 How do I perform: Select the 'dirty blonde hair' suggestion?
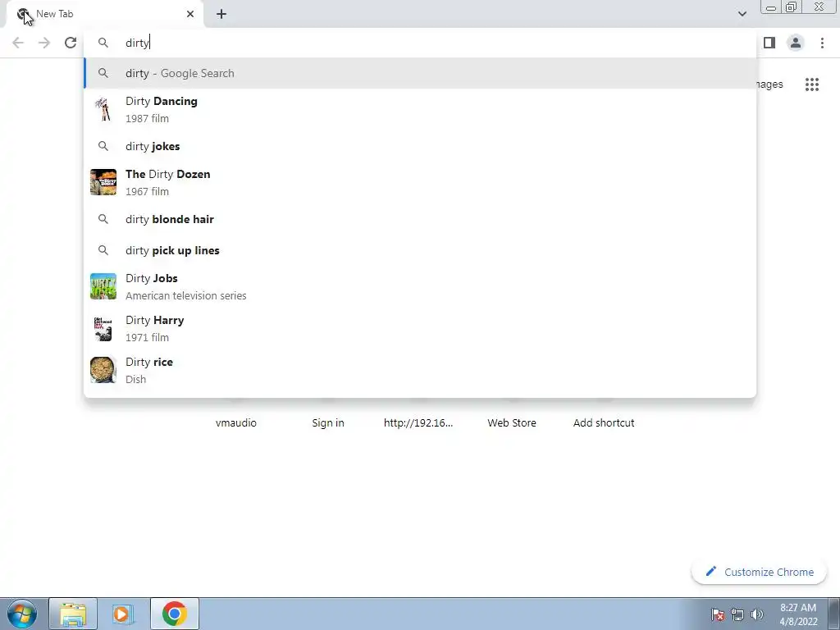pos(420,219)
